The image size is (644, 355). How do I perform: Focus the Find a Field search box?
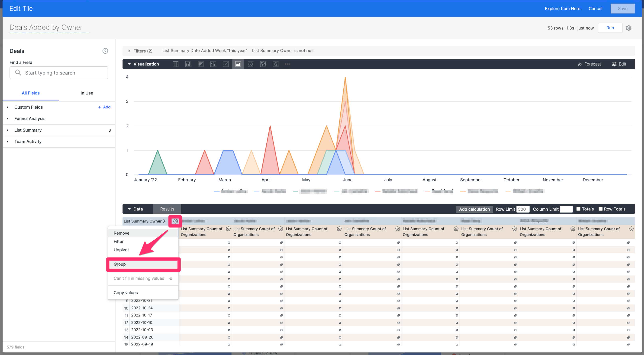59,73
